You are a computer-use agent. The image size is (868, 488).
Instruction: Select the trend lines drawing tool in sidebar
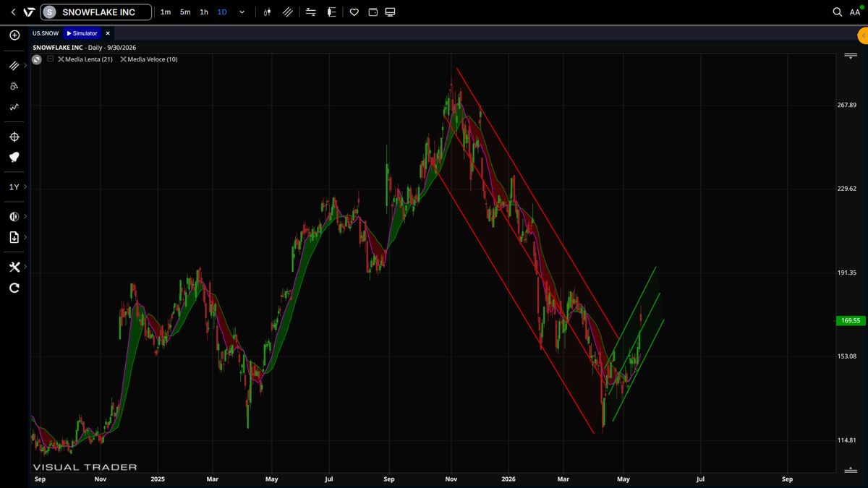coord(14,65)
